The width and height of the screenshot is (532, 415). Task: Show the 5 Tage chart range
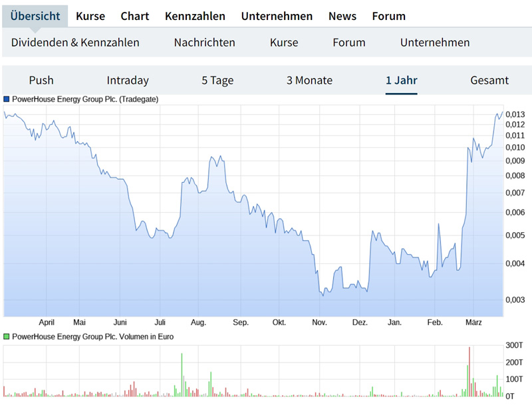[217, 80]
